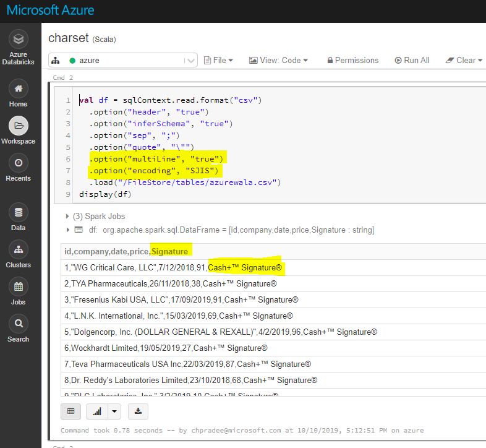This screenshot has height=448, width=486.
Task: Open Recents clock icon in sidebar
Action: [x=19, y=163]
